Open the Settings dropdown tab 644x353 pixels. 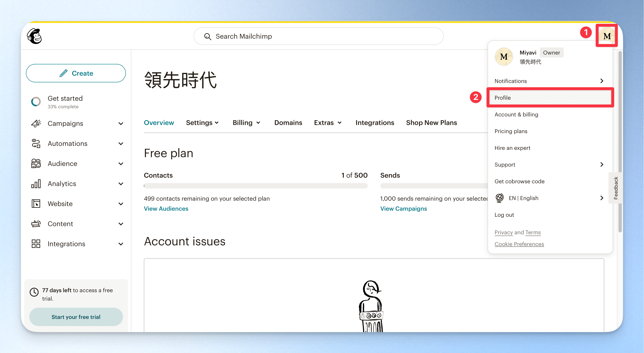pos(202,123)
